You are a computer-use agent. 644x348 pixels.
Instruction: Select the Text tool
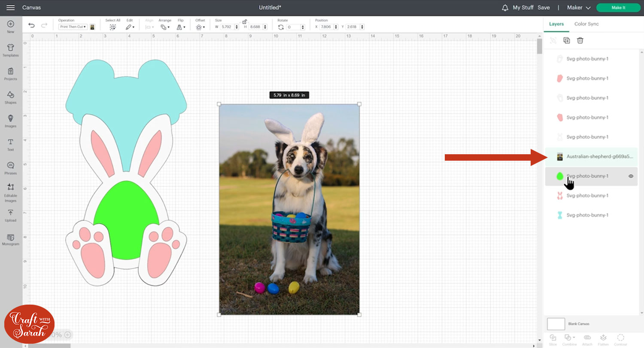[11, 144]
